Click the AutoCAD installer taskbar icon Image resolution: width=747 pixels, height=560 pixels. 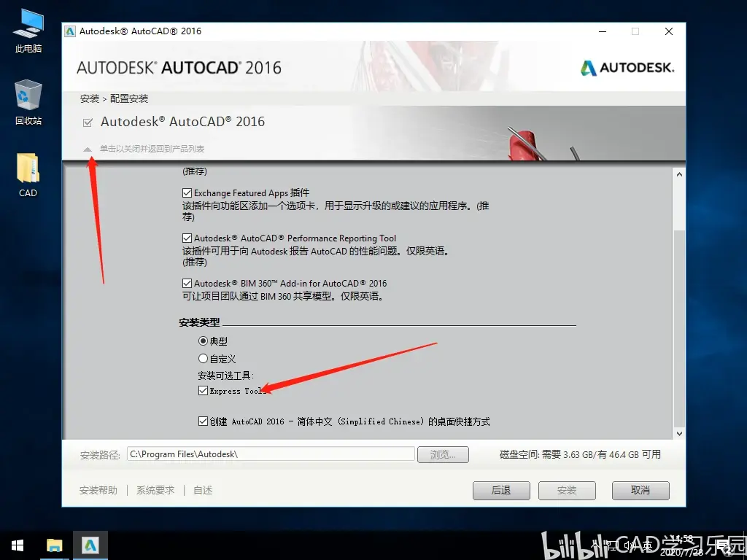pos(90,545)
